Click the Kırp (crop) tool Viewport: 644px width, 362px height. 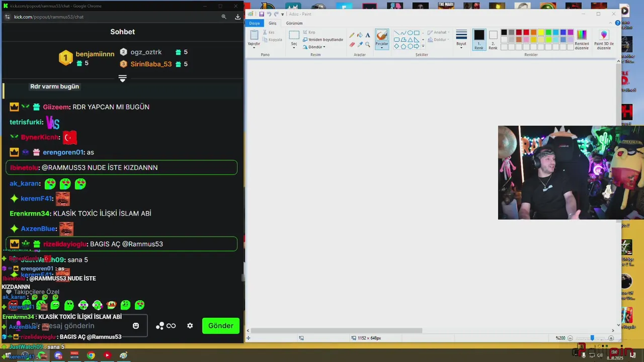(x=309, y=32)
